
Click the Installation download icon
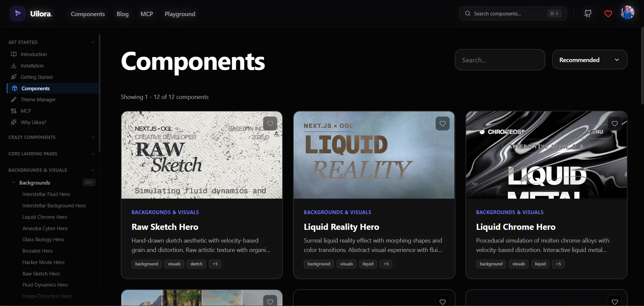point(14,65)
